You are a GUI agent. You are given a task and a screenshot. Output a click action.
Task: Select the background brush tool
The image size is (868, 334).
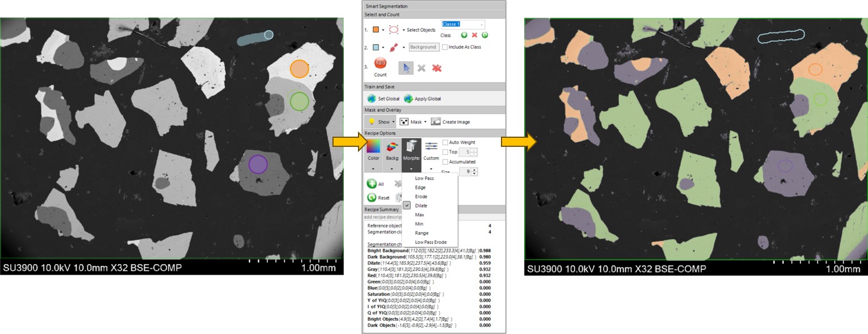point(395,48)
